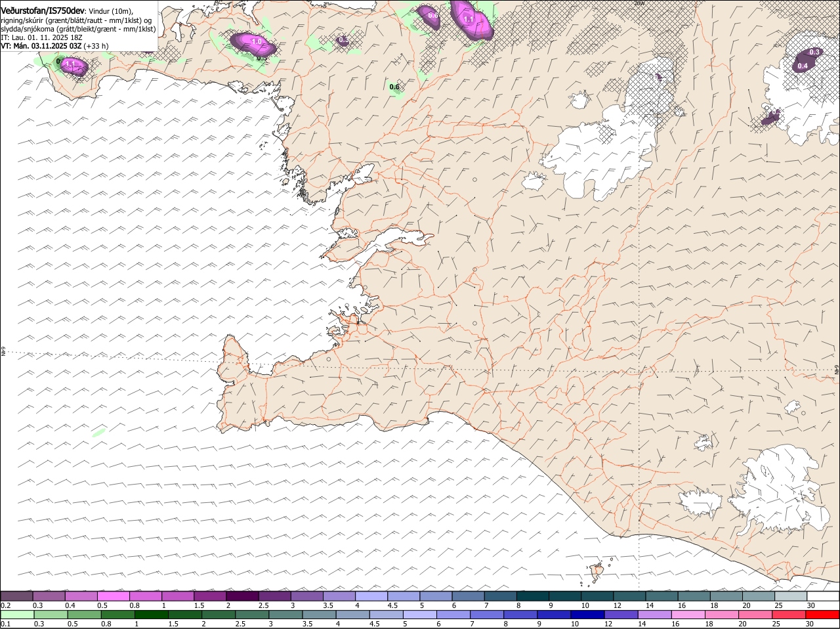Click the Vestmannaeyjar island off south coast
Screen dimensions: 840x629
coord(597,572)
